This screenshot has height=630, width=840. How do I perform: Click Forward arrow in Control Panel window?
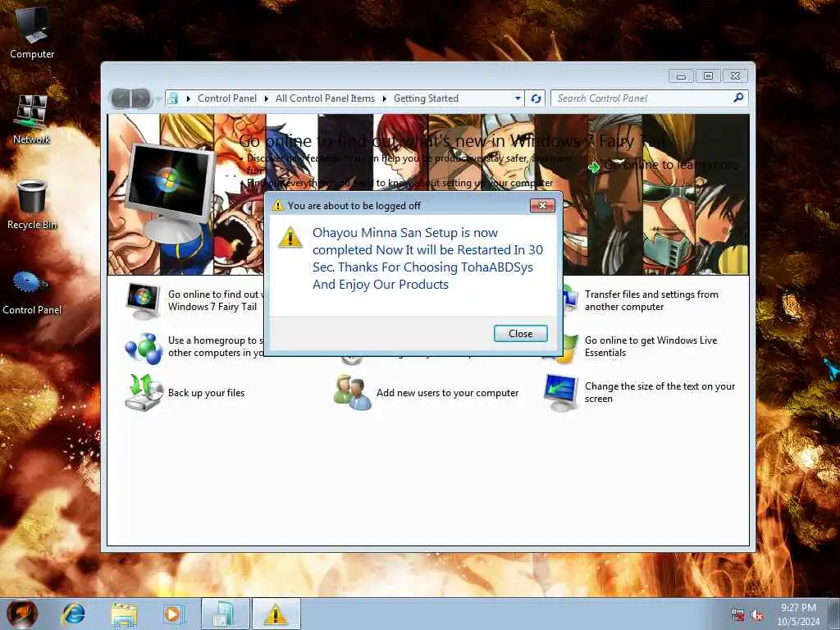pyautogui.click(x=140, y=98)
